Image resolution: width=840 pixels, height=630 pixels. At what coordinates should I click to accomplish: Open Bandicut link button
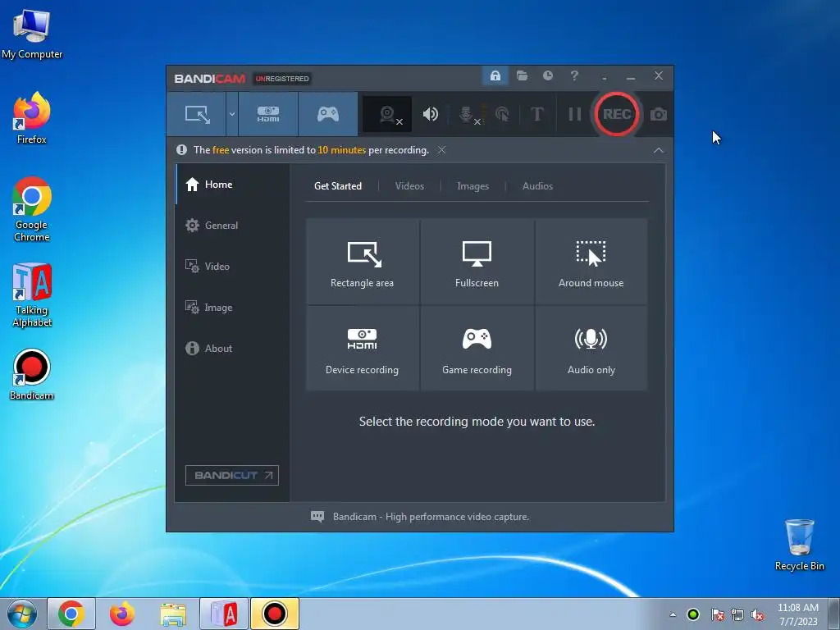point(232,475)
